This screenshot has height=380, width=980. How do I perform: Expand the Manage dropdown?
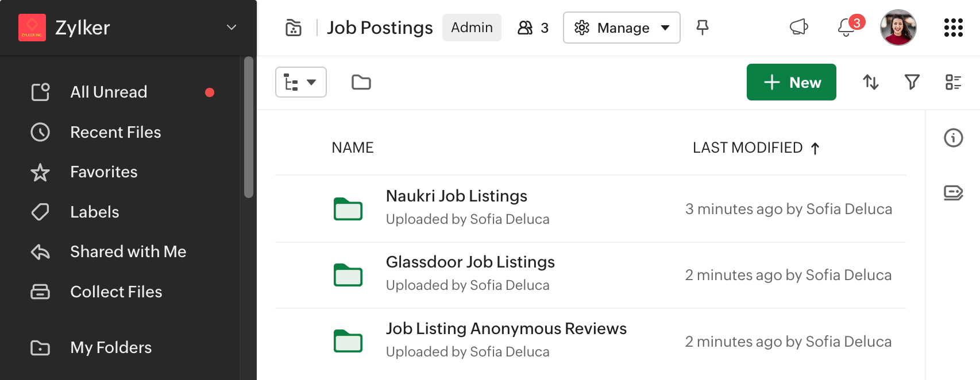(622, 28)
